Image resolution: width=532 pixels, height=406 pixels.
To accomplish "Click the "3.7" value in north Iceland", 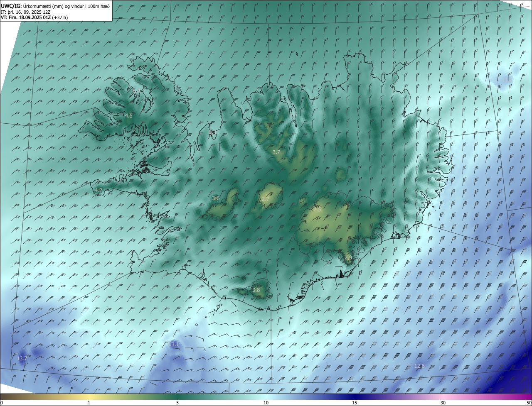I will click(276, 152).
